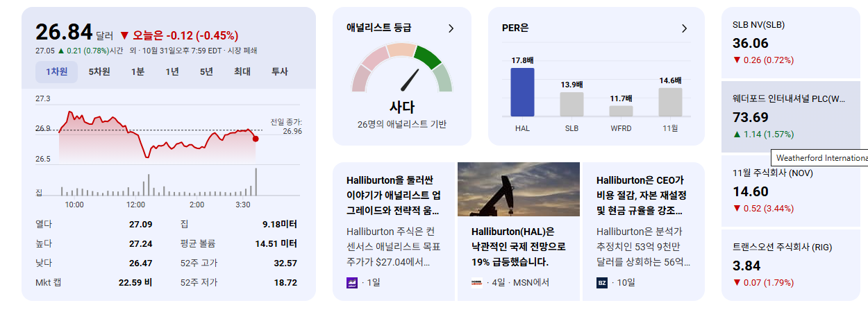
Task: Open the 11월 주식회사 (NOV) stock card
Action: coord(791,191)
